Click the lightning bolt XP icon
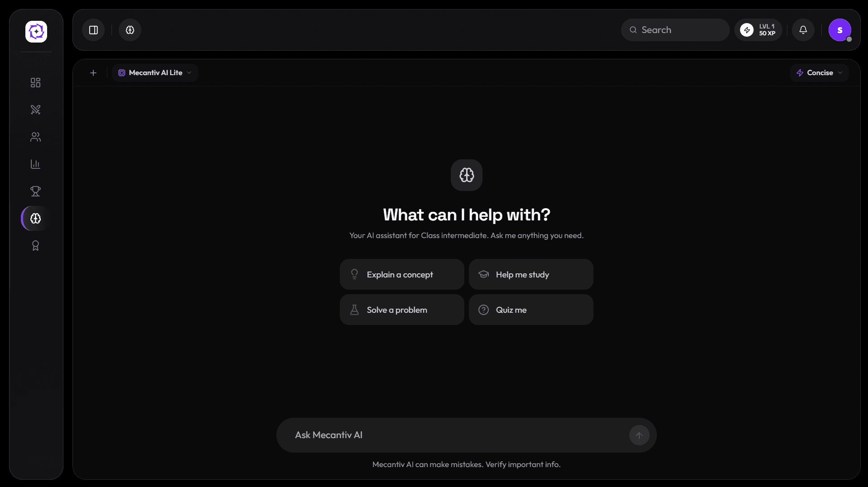This screenshot has width=868, height=487. point(747,30)
